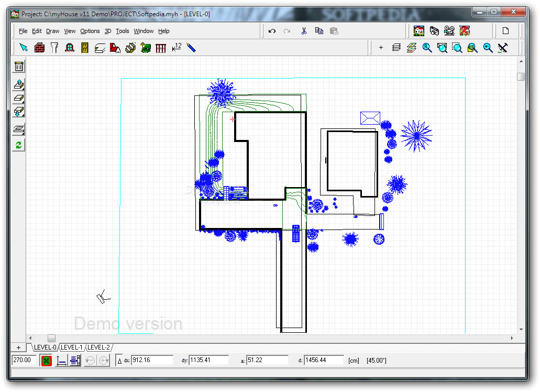Screen dimensions: 540x392
Task: Activate the roof tool icon
Action: [x=115, y=48]
